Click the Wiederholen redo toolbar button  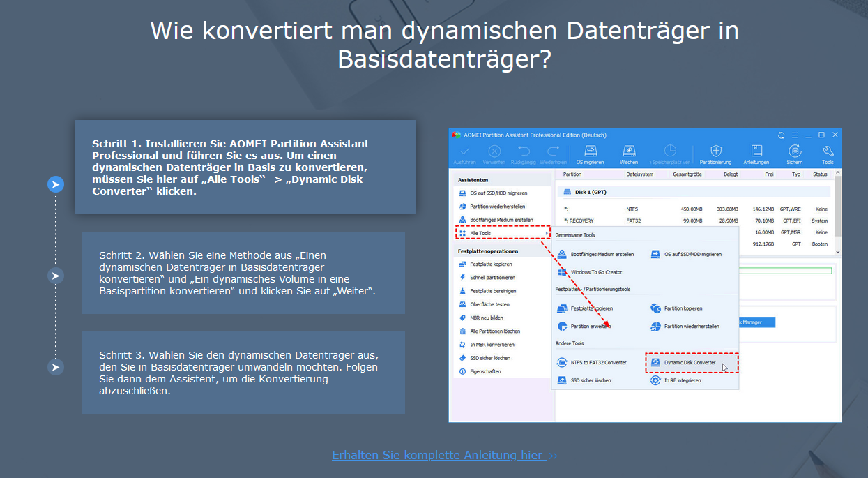(553, 154)
